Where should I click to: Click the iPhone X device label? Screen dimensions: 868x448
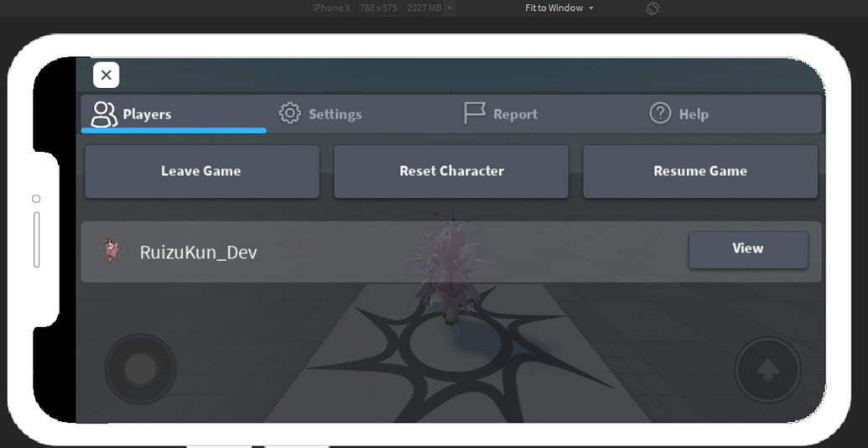(331, 8)
